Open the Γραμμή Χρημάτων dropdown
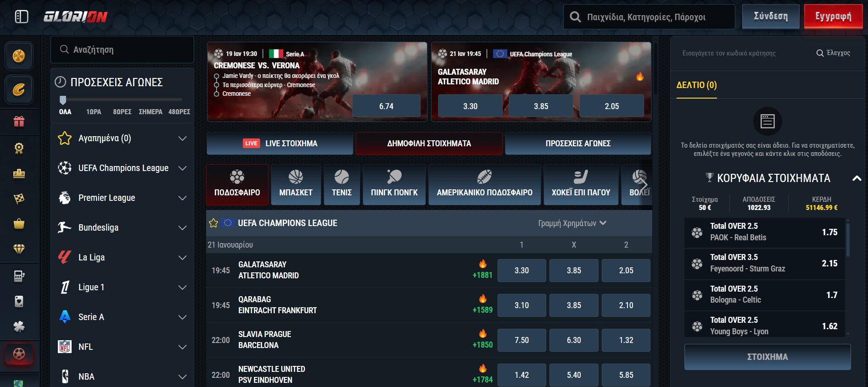The image size is (868, 387). coord(572,223)
